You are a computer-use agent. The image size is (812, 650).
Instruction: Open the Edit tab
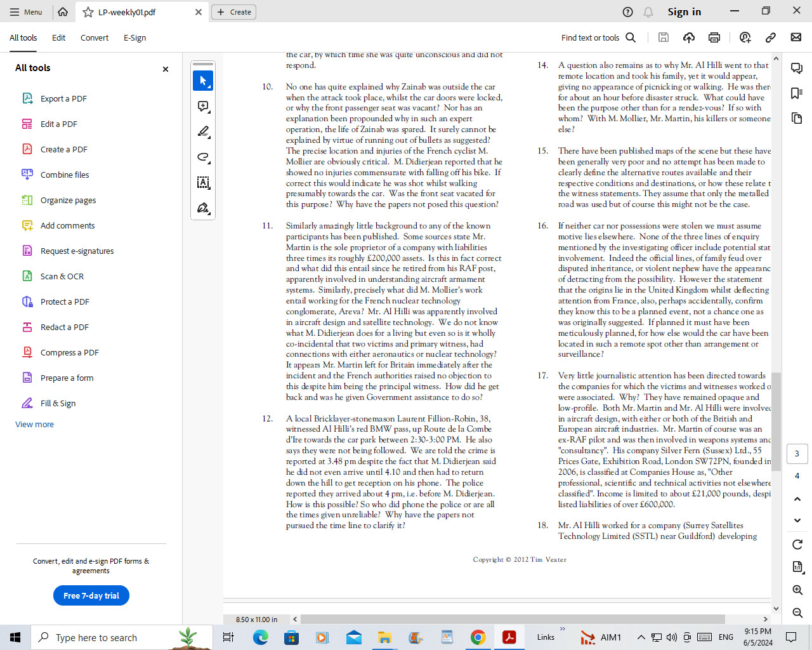[x=58, y=38]
